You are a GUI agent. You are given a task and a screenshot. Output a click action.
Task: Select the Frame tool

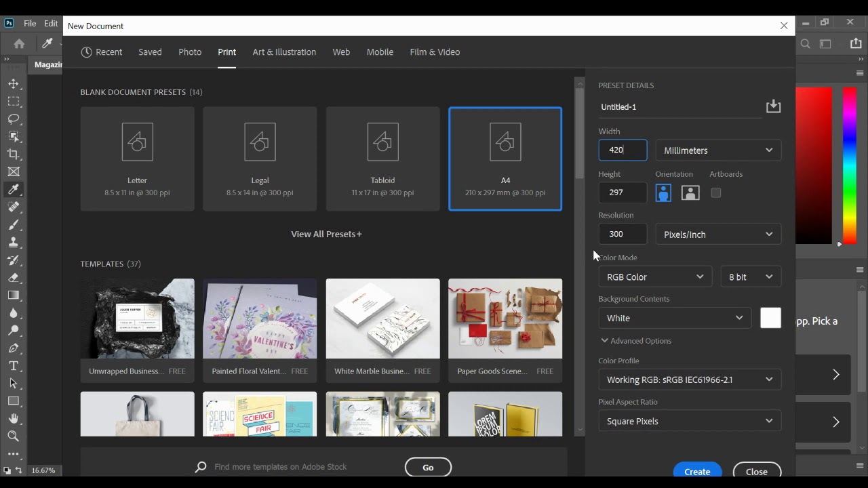14,171
